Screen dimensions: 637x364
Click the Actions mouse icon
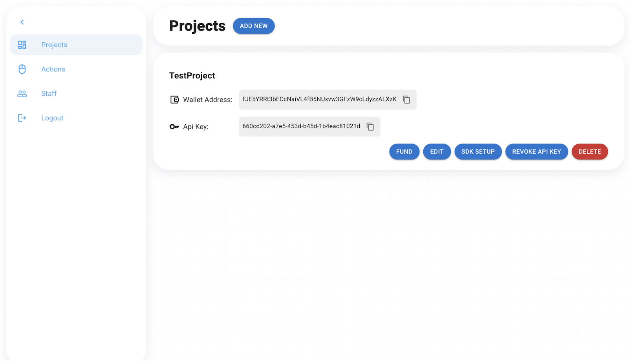pyautogui.click(x=22, y=69)
